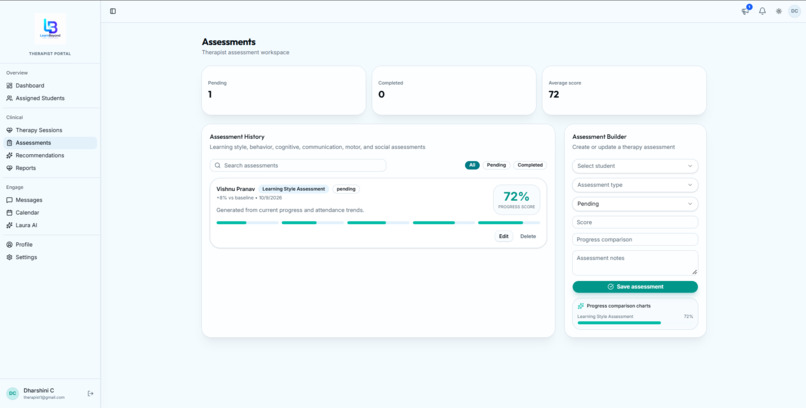This screenshot has height=408, width=806.
Task: Click the Assessment notes textarea
Action: (x=635, y=263)
